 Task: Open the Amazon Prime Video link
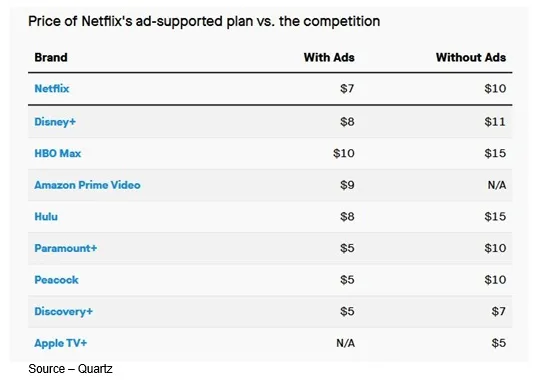coord(87,185)
